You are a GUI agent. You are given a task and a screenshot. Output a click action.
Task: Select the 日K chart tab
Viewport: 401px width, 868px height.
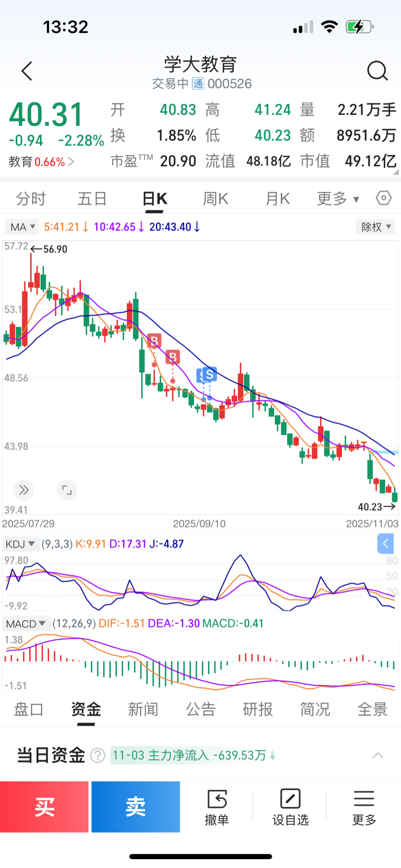155,198
